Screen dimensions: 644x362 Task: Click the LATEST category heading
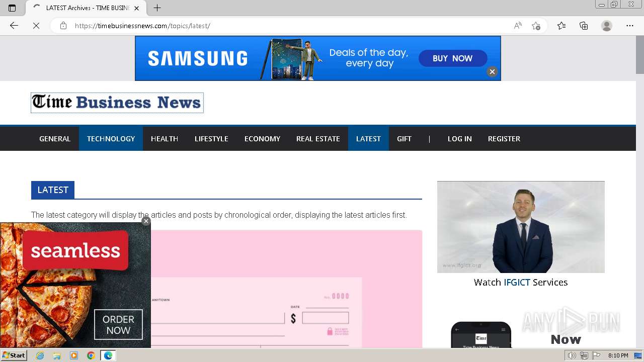pyautogui.click(x=53, y=190)
